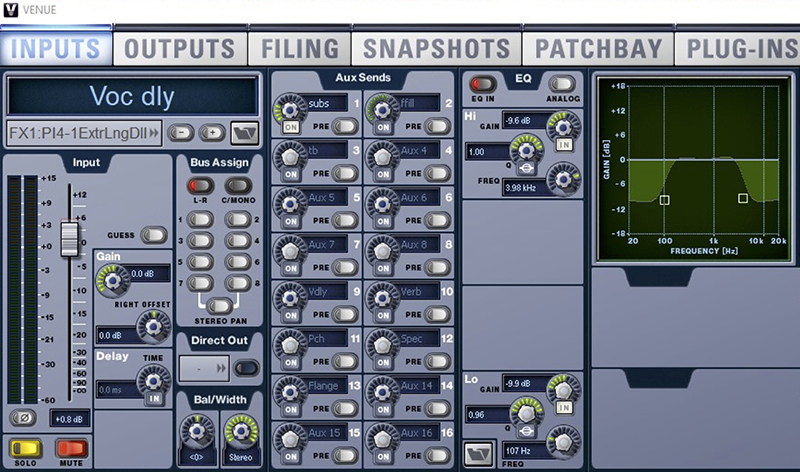
Task: Toggle the ANALOG EQ switch
Action: click(562, 84)
